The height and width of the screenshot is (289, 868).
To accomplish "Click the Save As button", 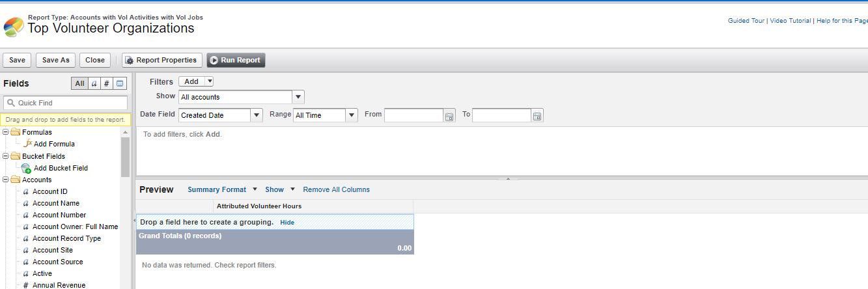I will [x=55, y=60].
